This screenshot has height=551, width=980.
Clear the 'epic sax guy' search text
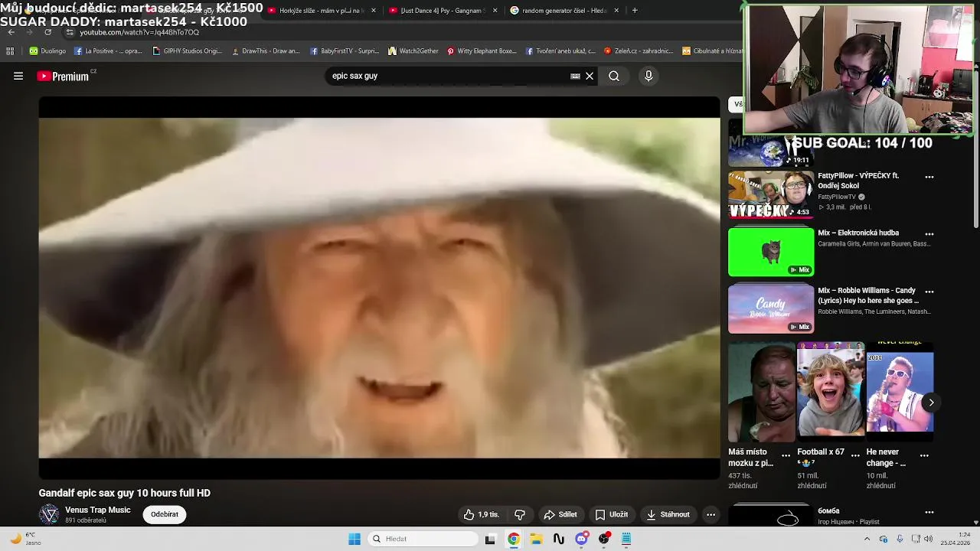[590, 76]
